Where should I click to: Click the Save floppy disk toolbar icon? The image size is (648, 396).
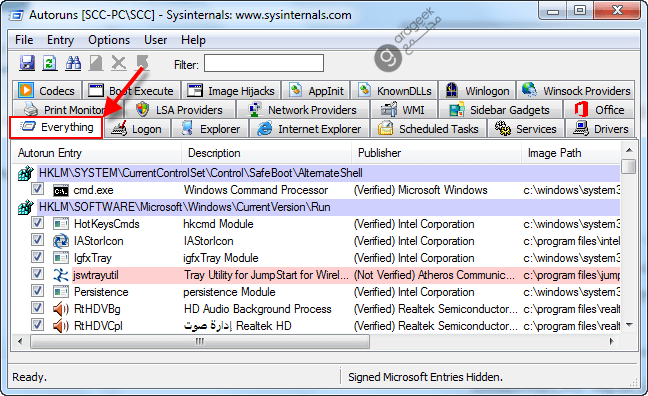tap(27, 63)
